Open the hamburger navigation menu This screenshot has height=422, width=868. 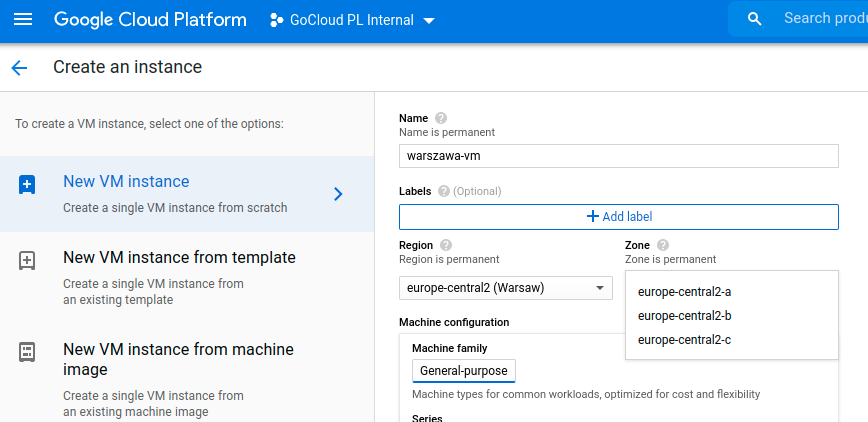pos(23,20)
